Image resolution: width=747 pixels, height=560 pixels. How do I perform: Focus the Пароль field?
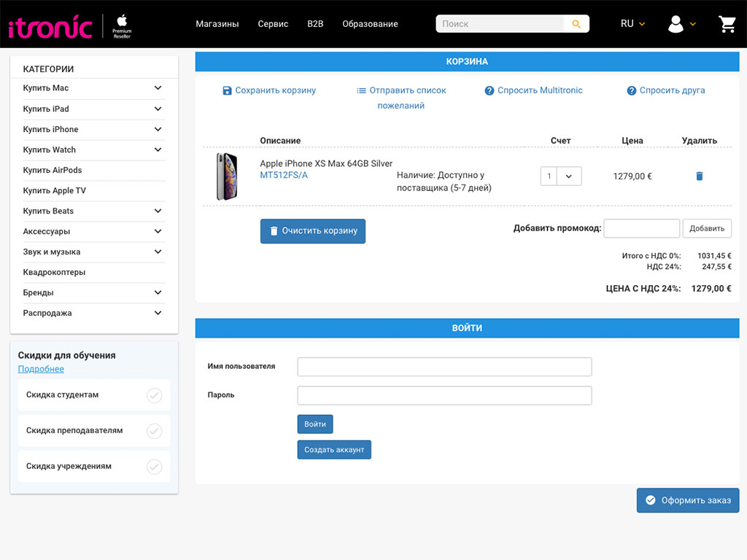click(444, 396)
